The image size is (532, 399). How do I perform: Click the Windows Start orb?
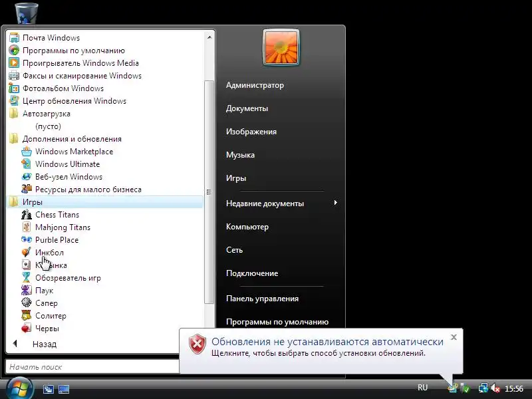click(20, 388)
